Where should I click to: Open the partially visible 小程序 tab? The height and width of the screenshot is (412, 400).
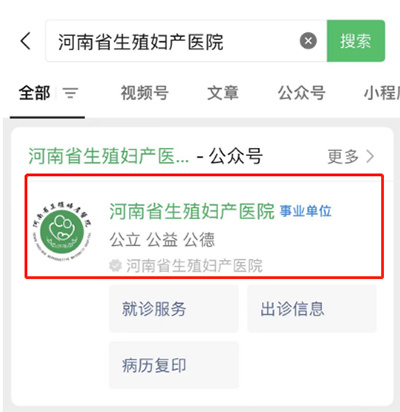(382, 93)
